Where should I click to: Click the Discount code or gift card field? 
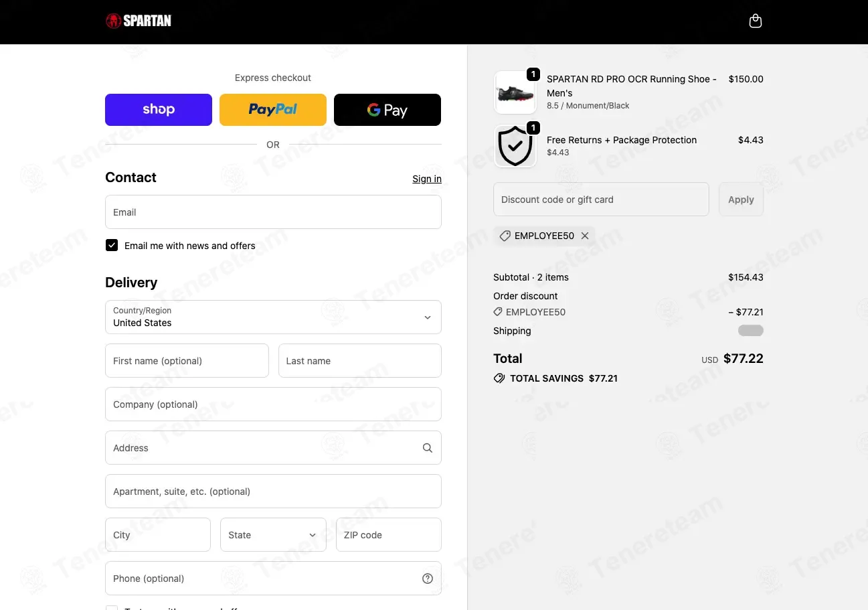[x=601, y=200]
